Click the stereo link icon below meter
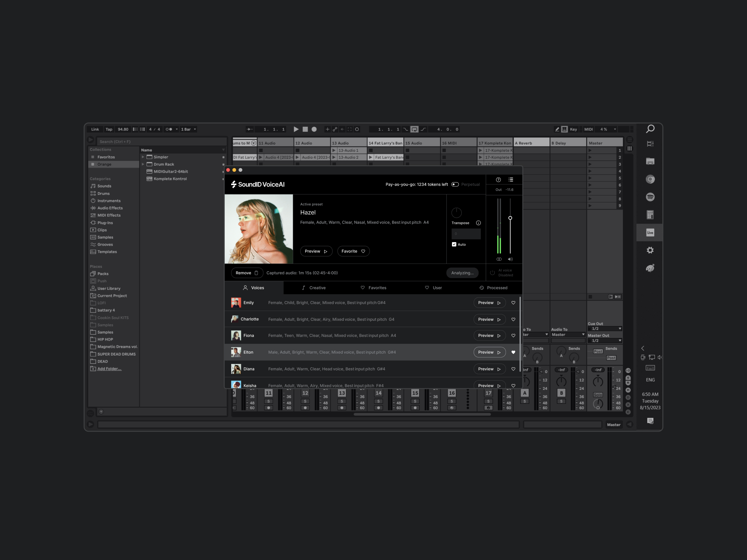The height and width of the screenshot is (560, 747). [x=499, y=259]
